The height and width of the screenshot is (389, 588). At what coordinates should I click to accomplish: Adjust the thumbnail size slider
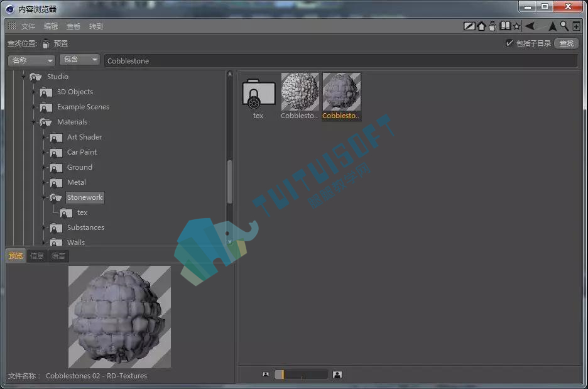click(301, 375)
